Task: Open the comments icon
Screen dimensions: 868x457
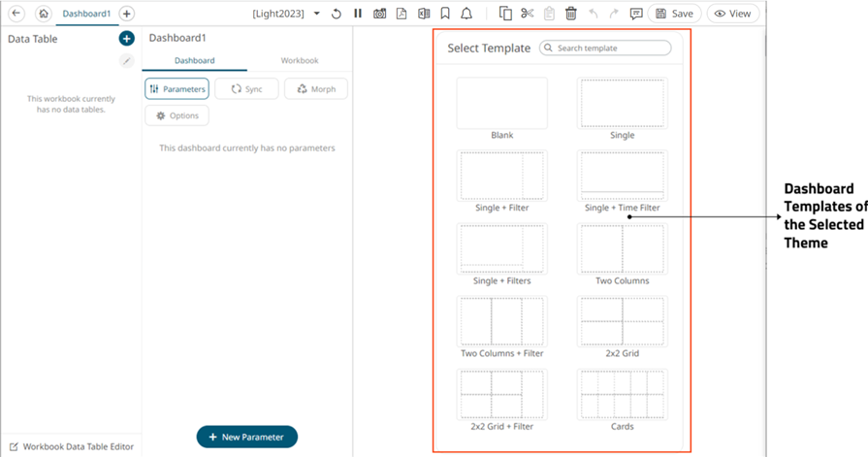Action: click(636, 14)
